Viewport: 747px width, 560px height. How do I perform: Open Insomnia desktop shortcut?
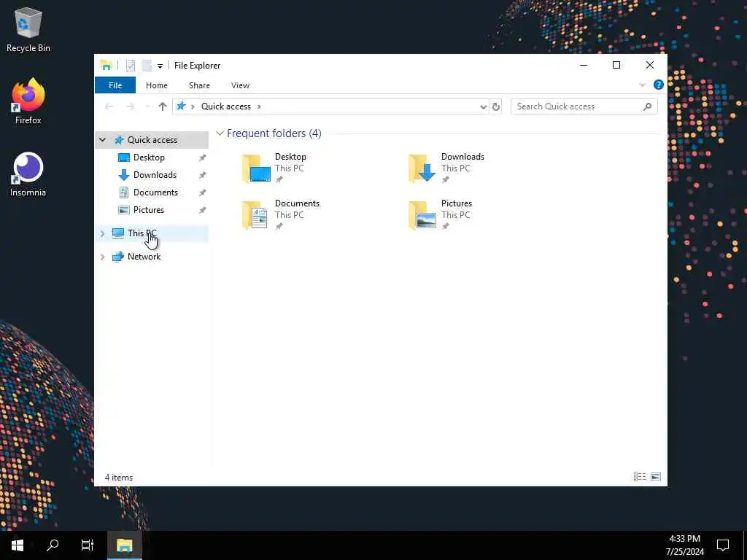click(x=28, y=174)
